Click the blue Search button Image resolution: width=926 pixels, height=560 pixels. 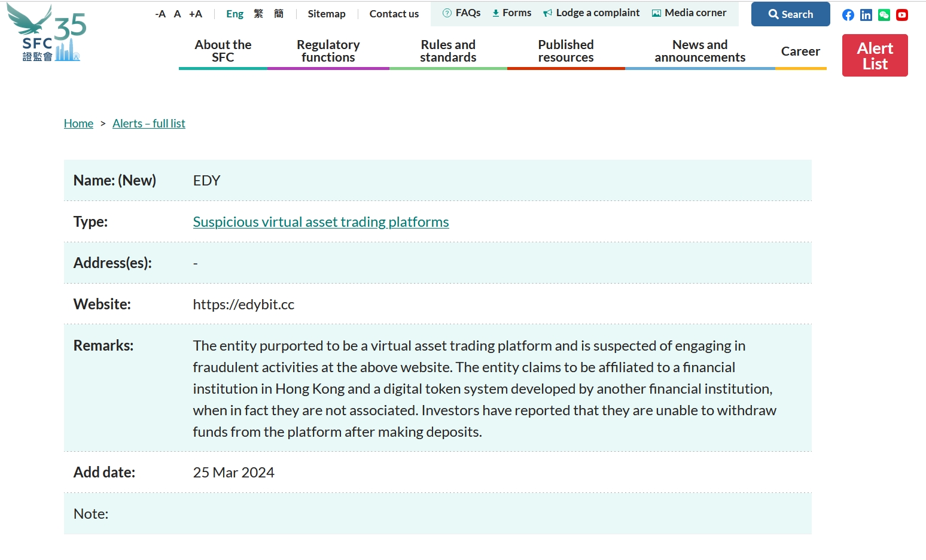point(790,14)
